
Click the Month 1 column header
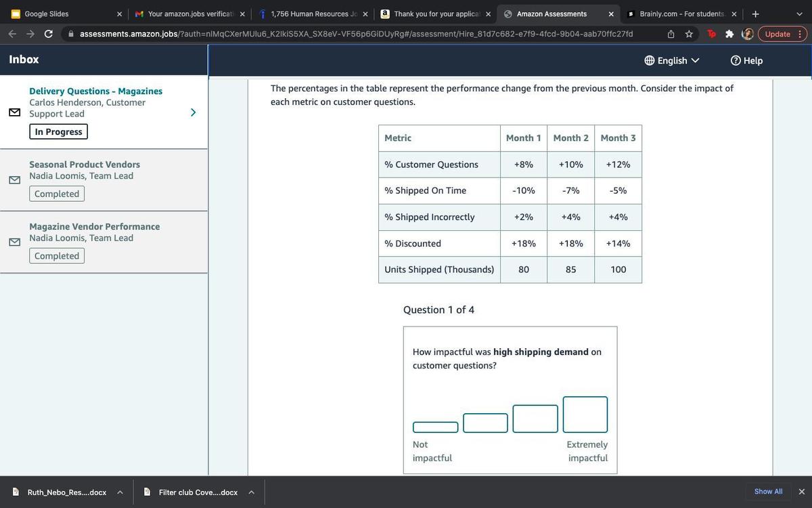tap(524, 138)
